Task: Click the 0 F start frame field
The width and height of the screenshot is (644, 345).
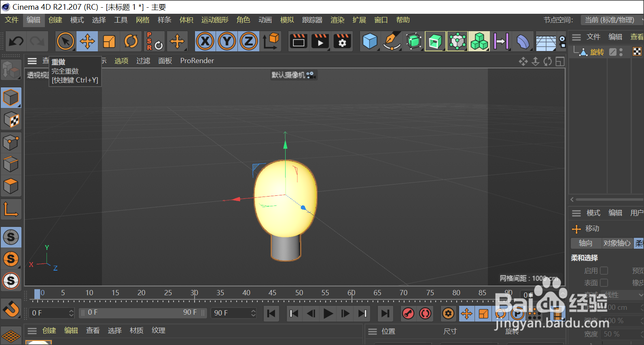Action: point(52,313)
